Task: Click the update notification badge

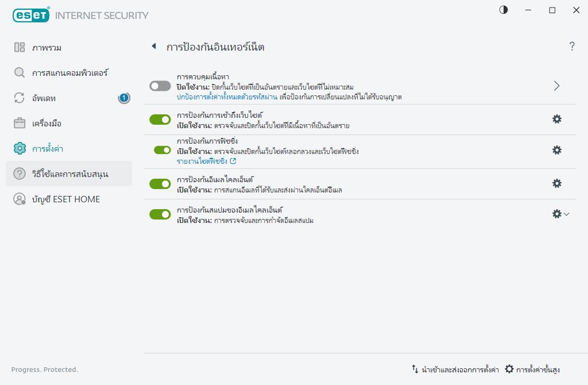Action: tap(123, 98)
